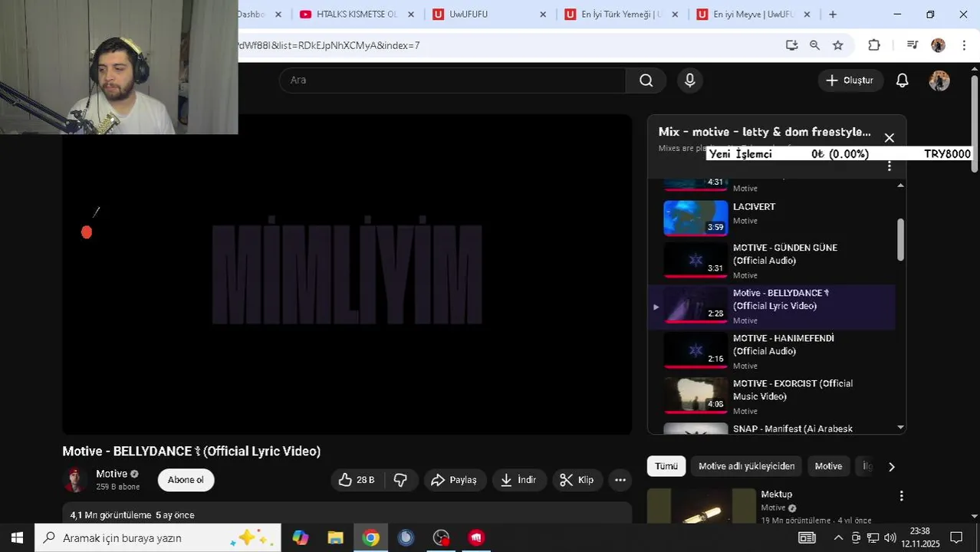Viewport: 980px width, 552px height.
Task: Click the Paylaş share button
Action: click(x=455, y=480)
